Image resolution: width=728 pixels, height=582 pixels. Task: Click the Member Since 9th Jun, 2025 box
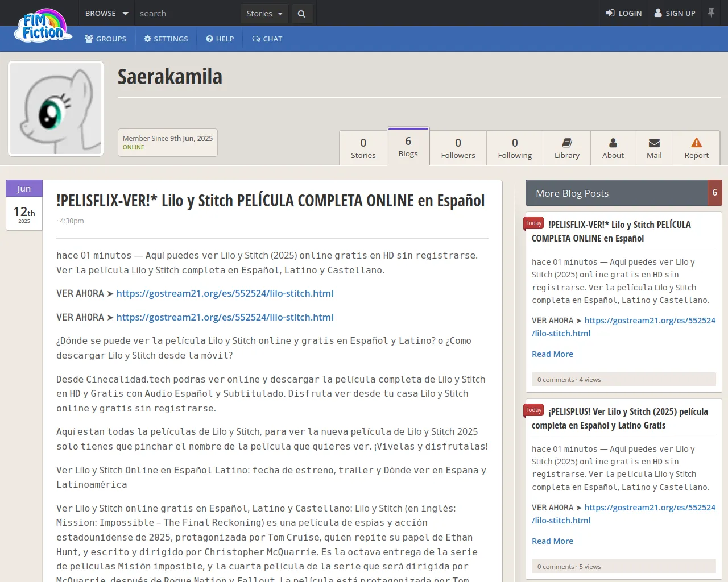coord(168,143)
